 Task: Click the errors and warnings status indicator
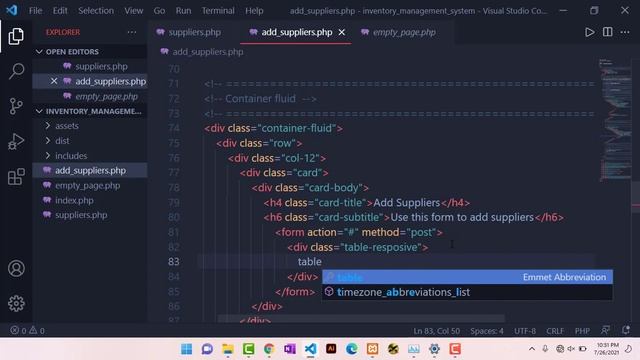(27, 330)
